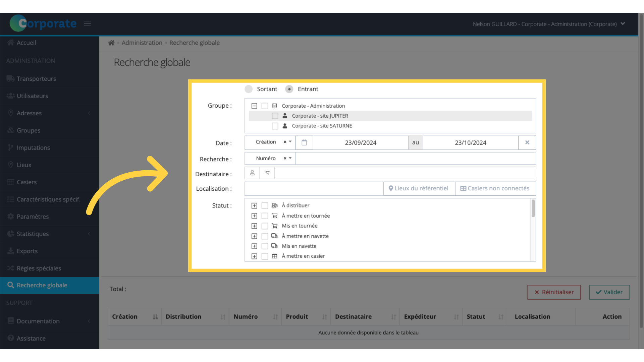Open the calendar picker icon in Date row
The height and width of the screenshot is (362, 644).
304,142
